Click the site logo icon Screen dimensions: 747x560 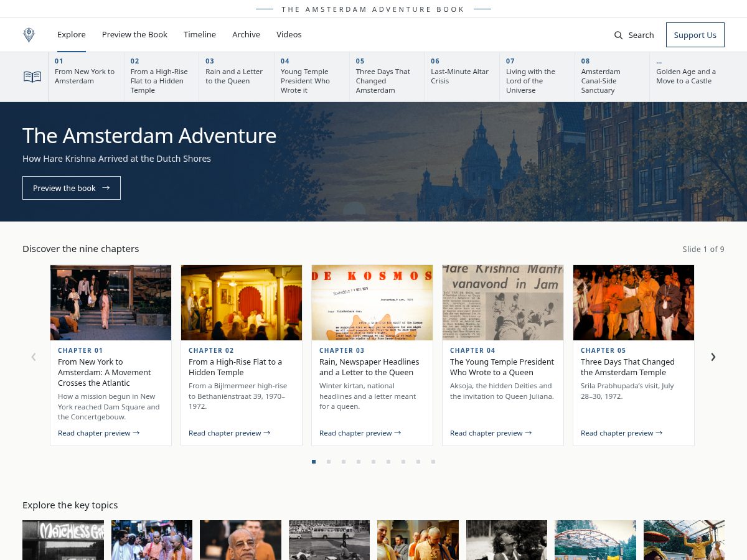(x=29, y=35)
